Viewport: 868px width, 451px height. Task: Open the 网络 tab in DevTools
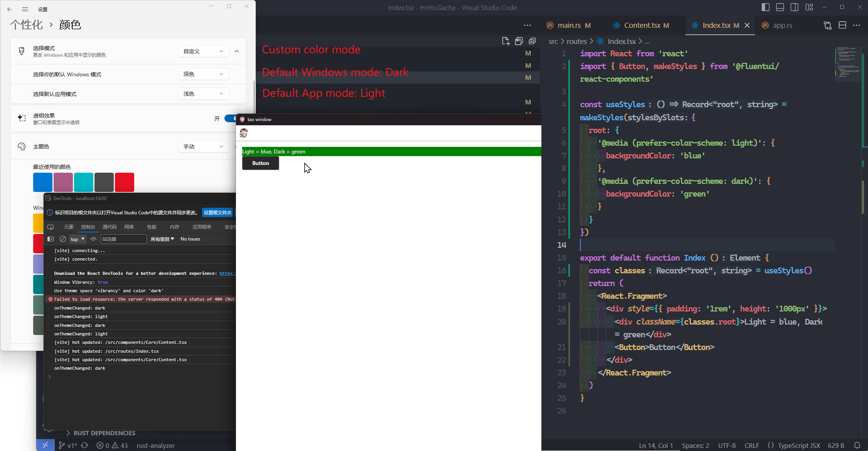[x=130, y=227]
